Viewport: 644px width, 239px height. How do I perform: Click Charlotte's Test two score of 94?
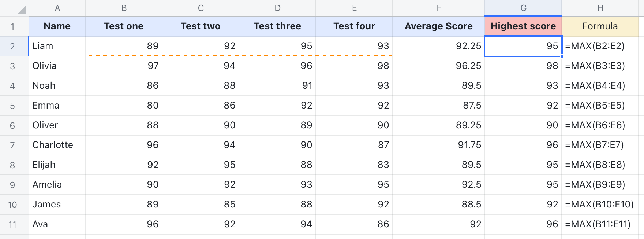click(200, 145)
